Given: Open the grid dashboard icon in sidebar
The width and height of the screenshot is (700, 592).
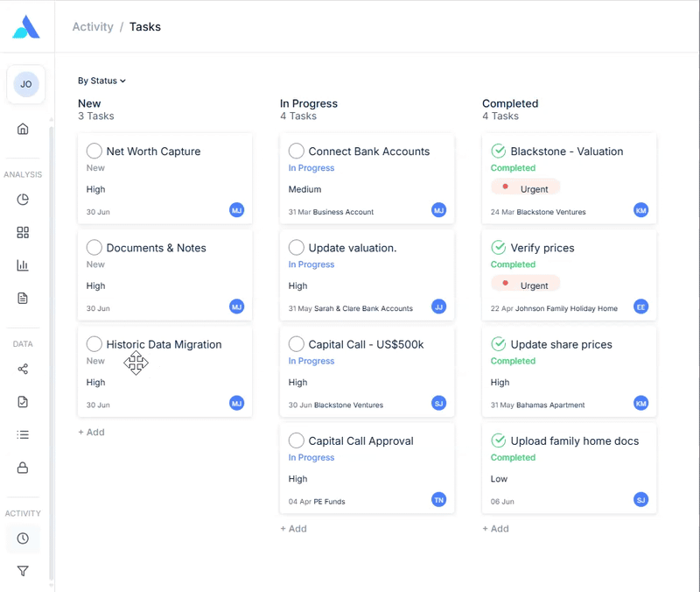Looking at the screenshot, I should (x=23, y=232).
